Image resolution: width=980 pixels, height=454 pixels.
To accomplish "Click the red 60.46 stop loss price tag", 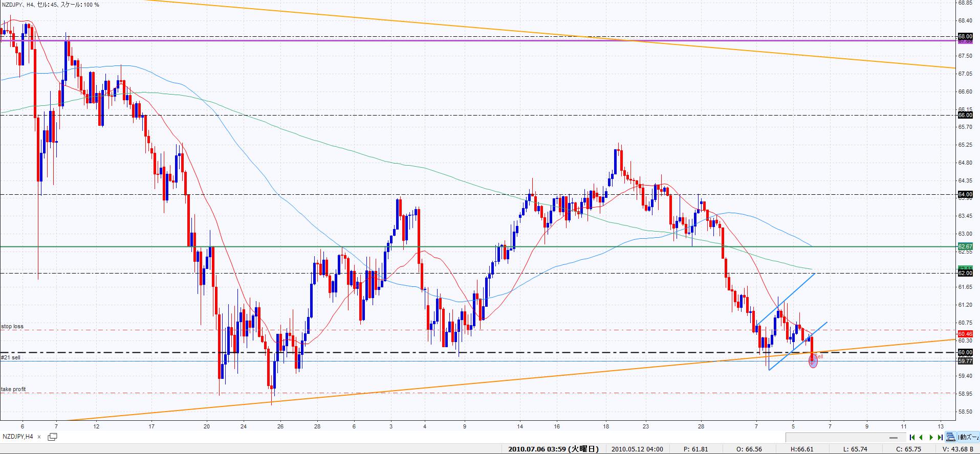I will 965,334.
